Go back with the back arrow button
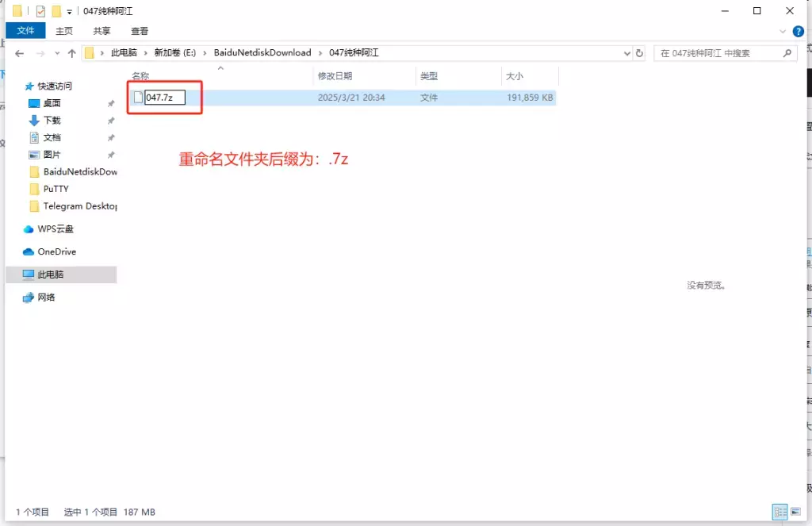812x526 pixels. 19,53
